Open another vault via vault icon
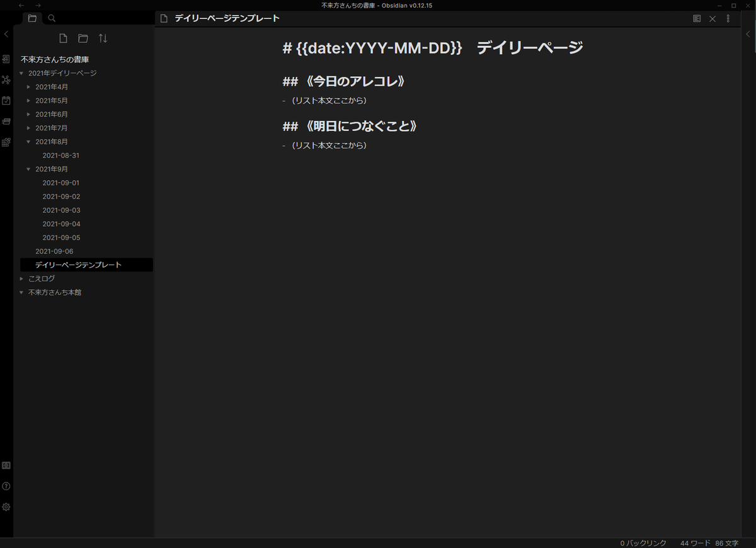Viewport: 756px width, 548px height. pyautogui.click(x=6, y=465)
